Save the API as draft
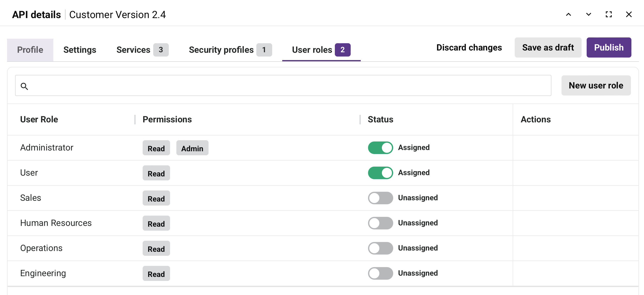Viewport: 644px width, 295px height. pos(548,47)
